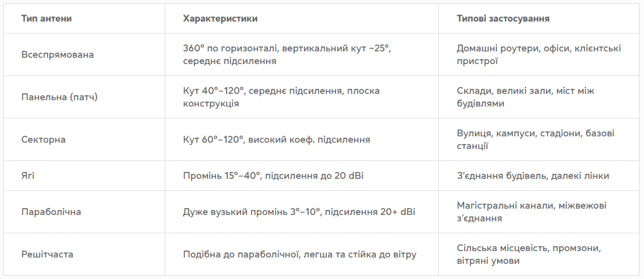Select the 'Секторна' antenna type cell
This screenshot has height=279, width=644.
tap(44, 139)
